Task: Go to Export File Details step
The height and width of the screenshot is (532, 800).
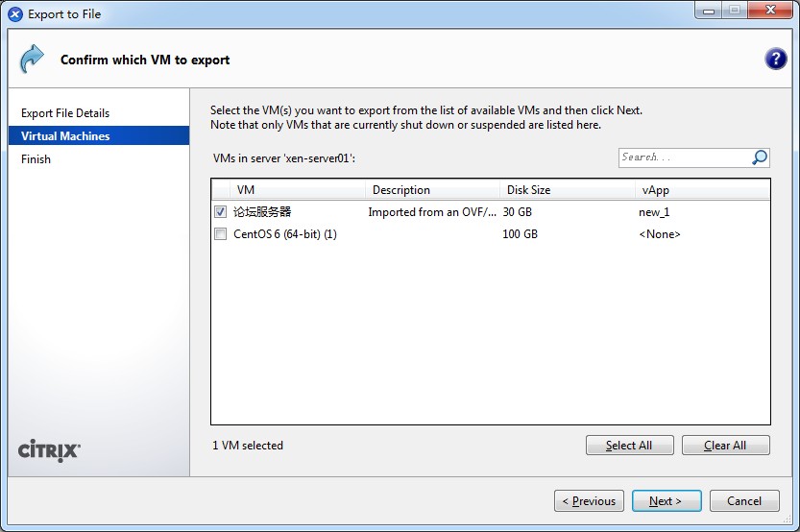Action: [x=65, y=113]
